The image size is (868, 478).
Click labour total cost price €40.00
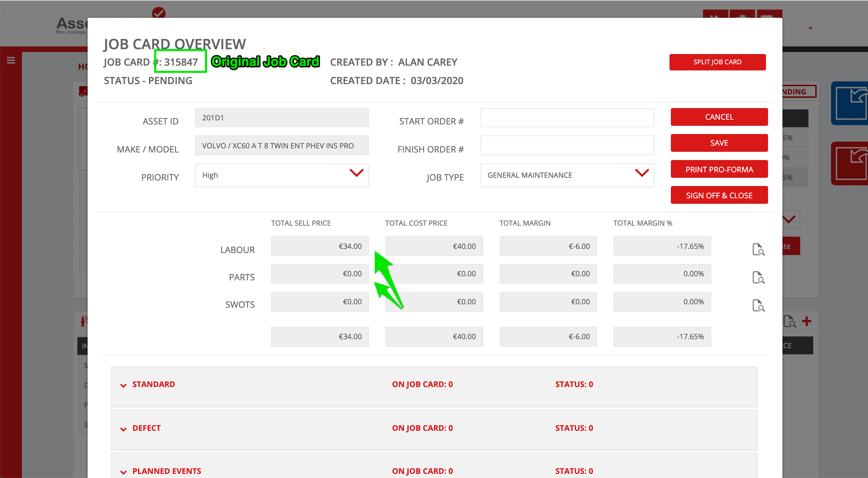[x=434, y=246]
